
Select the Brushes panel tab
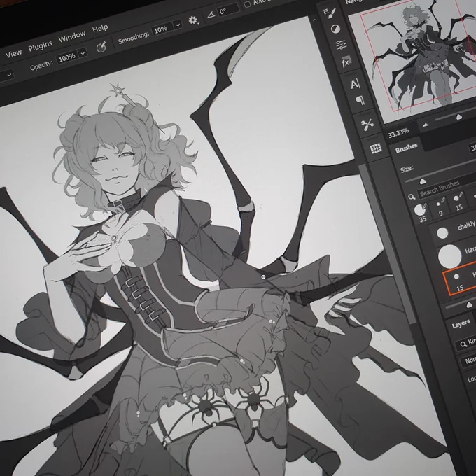(407, 148)
